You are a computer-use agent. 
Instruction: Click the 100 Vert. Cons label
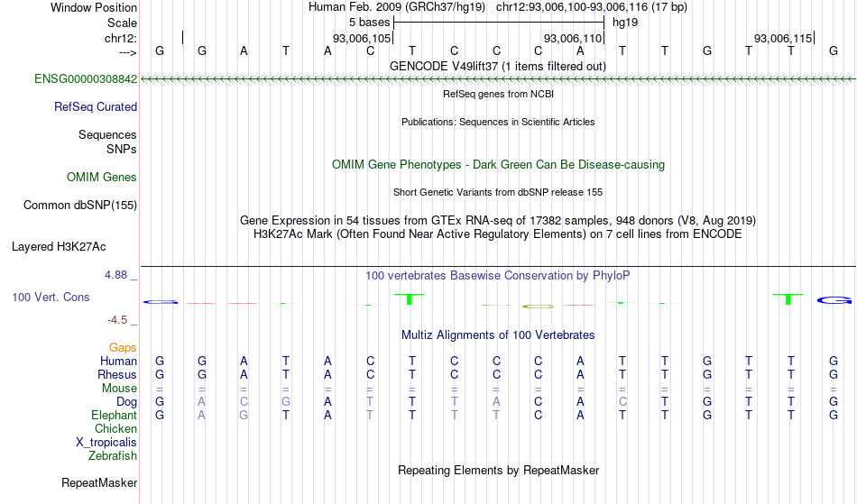51,297
